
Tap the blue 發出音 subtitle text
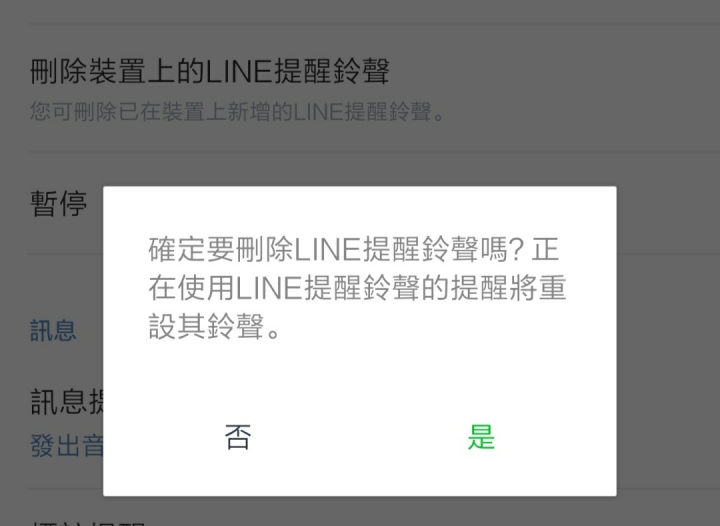[67, 445]
